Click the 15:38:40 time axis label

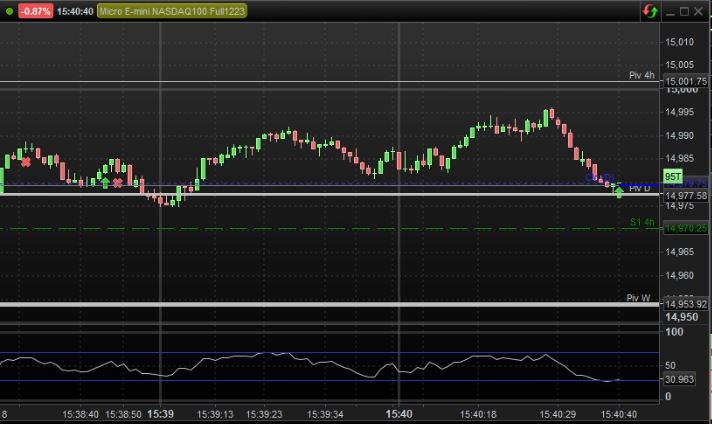[x=80, y=414]
